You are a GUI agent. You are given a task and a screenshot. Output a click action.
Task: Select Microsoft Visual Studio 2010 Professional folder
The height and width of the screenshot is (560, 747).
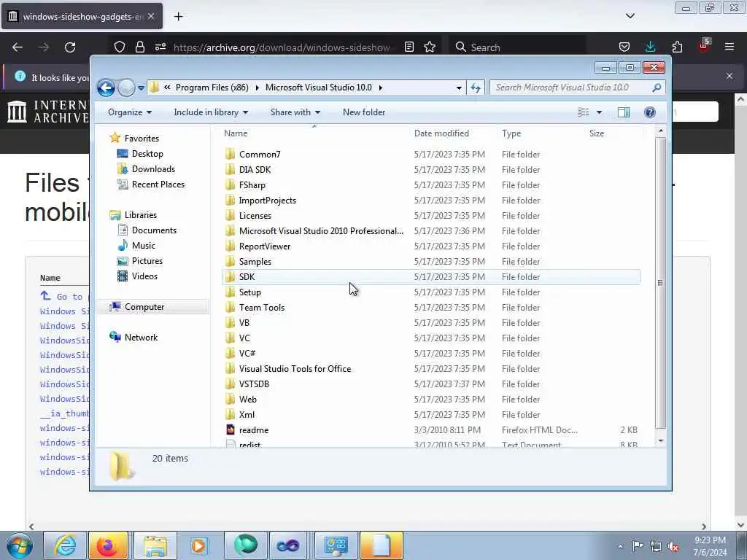(x=321, y=230)
